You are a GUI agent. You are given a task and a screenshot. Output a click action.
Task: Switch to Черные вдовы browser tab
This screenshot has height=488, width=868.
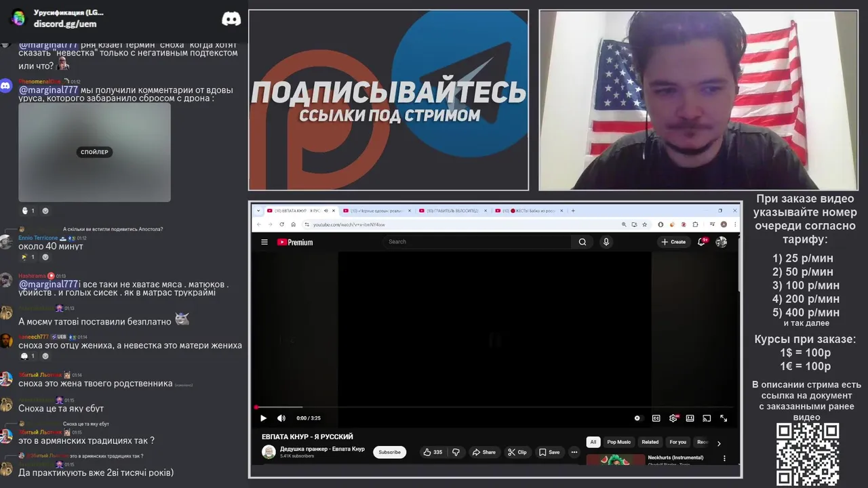tap(376, 211)
